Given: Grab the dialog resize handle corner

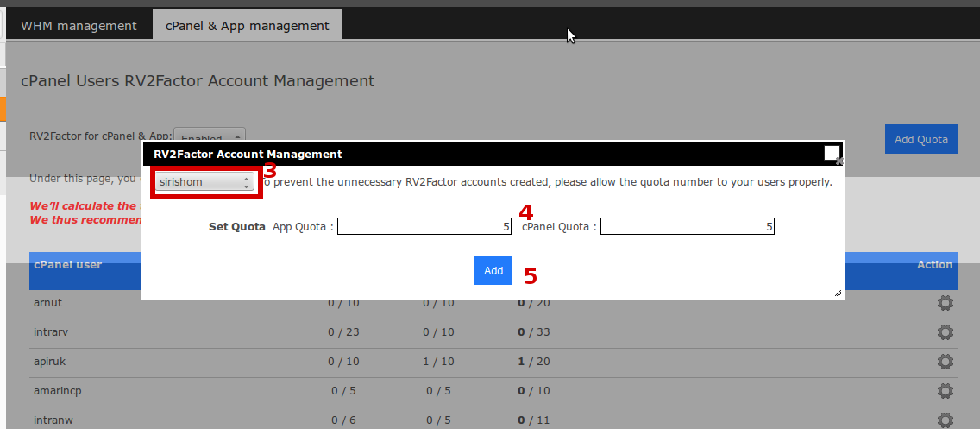Looking at the screenshot, I should (x=838, y=293).
